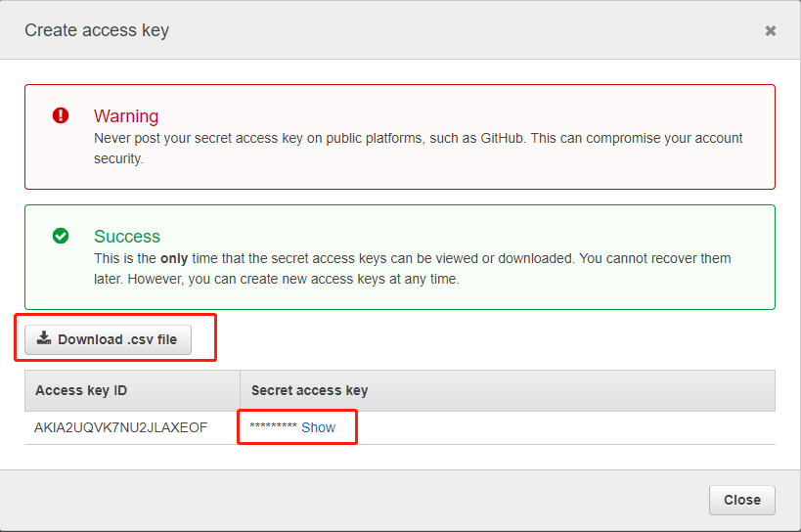Image resolution: width=801 pixels, height=532 pixels.
Task: Click the Access key ID column header
Action: (81, 390)
